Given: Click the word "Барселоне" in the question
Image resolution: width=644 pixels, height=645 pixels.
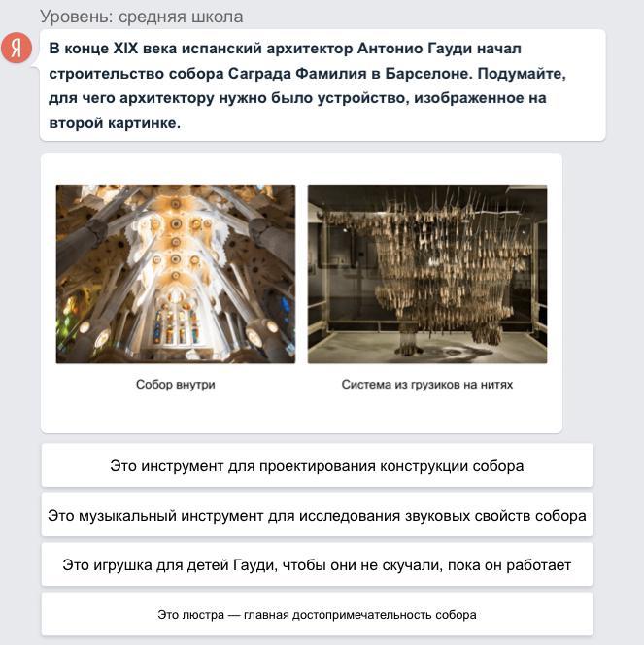Looking at the screenshot, I should coord(428,74).
